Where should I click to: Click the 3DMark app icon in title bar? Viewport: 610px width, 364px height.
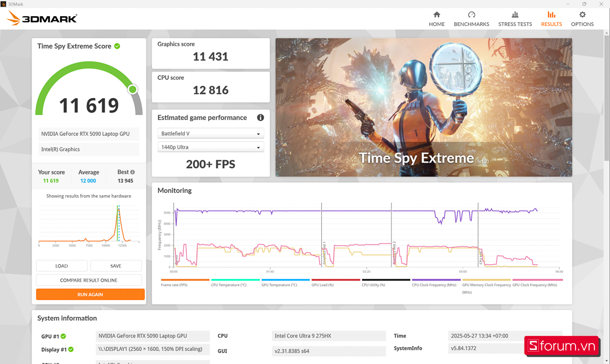click(4, 4)
